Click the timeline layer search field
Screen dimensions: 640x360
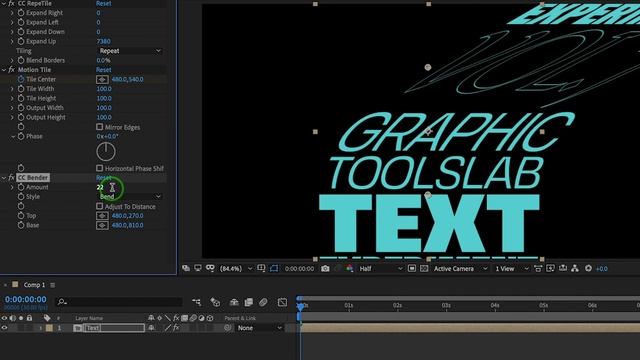(119, 302)
